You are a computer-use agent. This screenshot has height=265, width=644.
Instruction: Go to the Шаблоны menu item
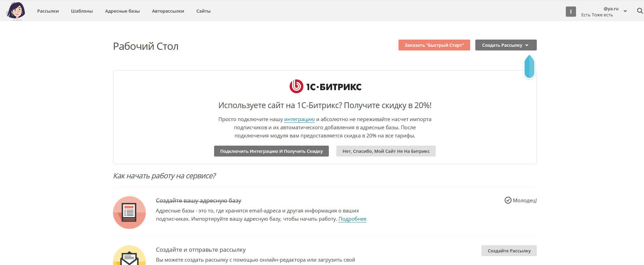tap(82, 11)
